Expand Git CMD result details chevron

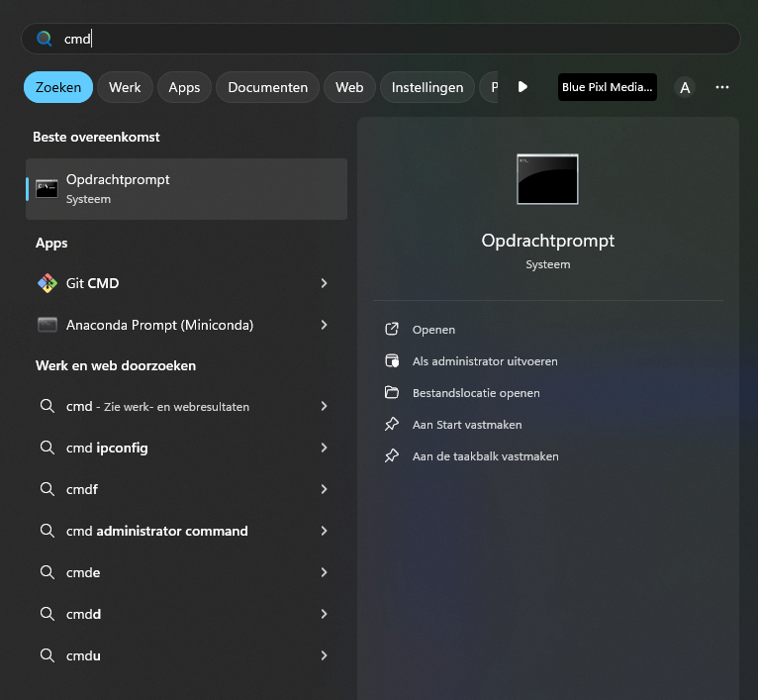click(x=324, y=283)
